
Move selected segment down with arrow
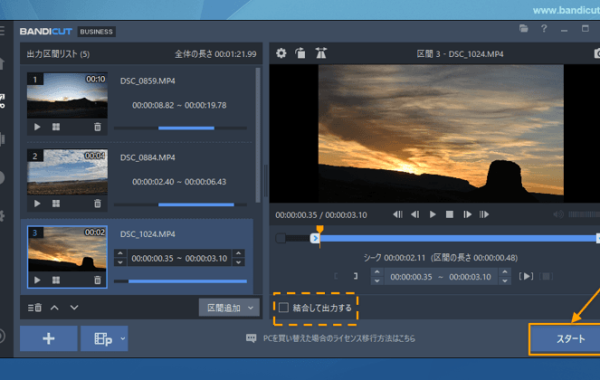[x=74, y=308]
